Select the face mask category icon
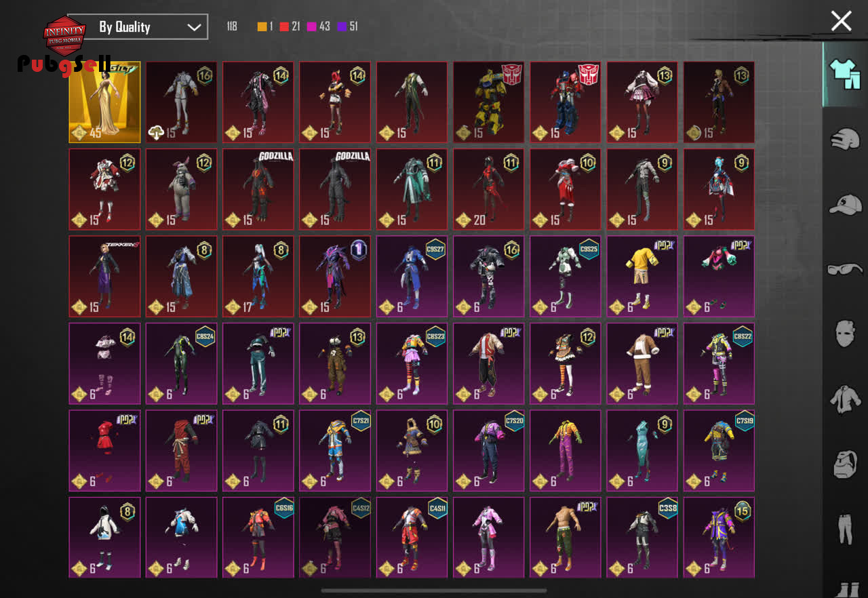 (x=845, y=334)
